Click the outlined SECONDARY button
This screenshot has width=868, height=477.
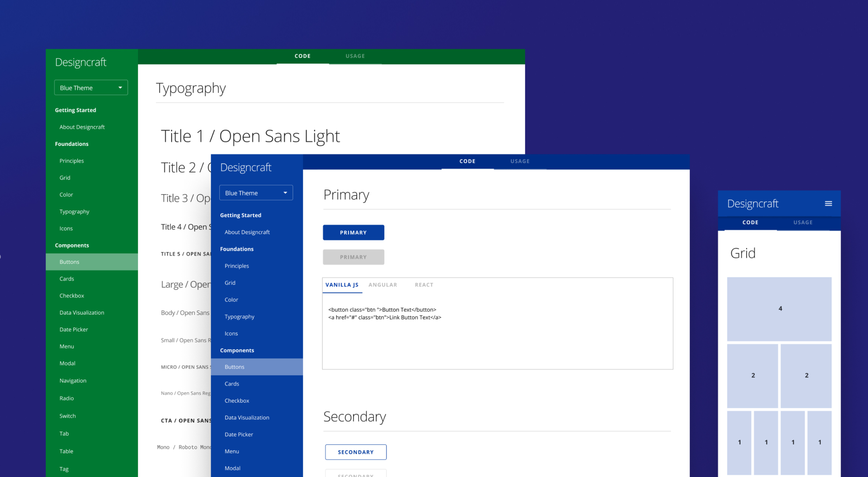click(x=356, y=452)
